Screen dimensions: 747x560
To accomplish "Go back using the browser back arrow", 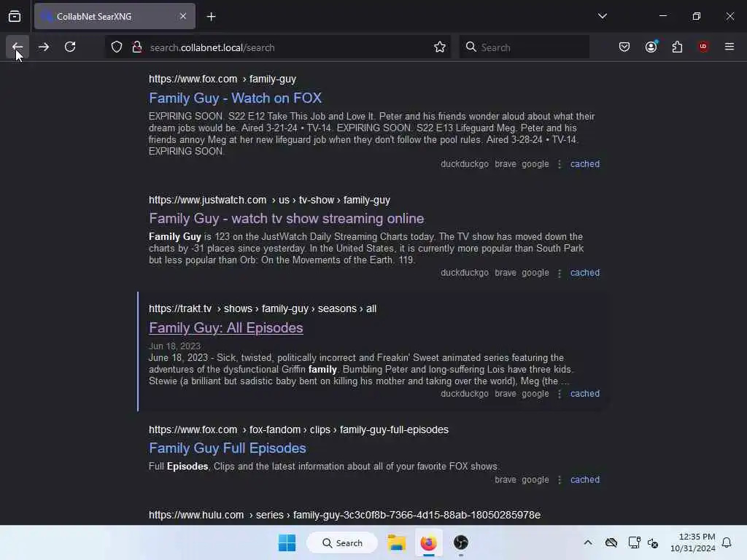I will click(18, 47).
